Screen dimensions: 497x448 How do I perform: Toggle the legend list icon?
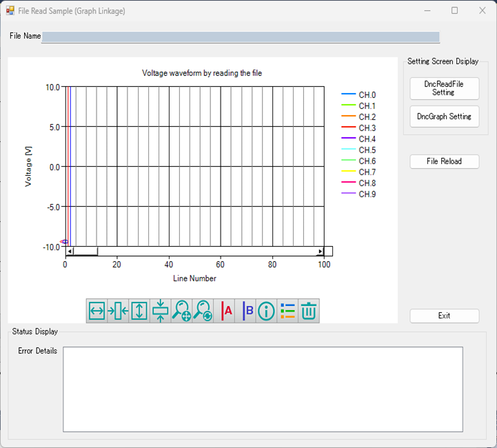288,311
